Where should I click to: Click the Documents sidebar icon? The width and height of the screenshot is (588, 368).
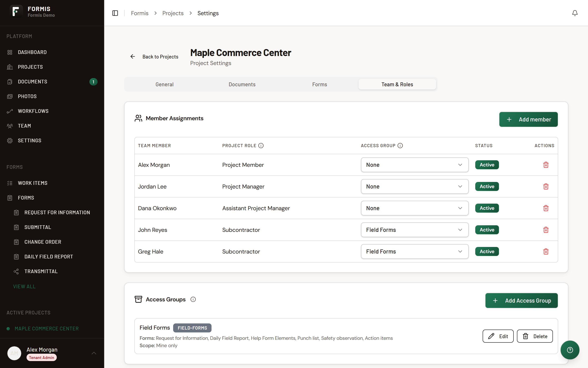10,82
